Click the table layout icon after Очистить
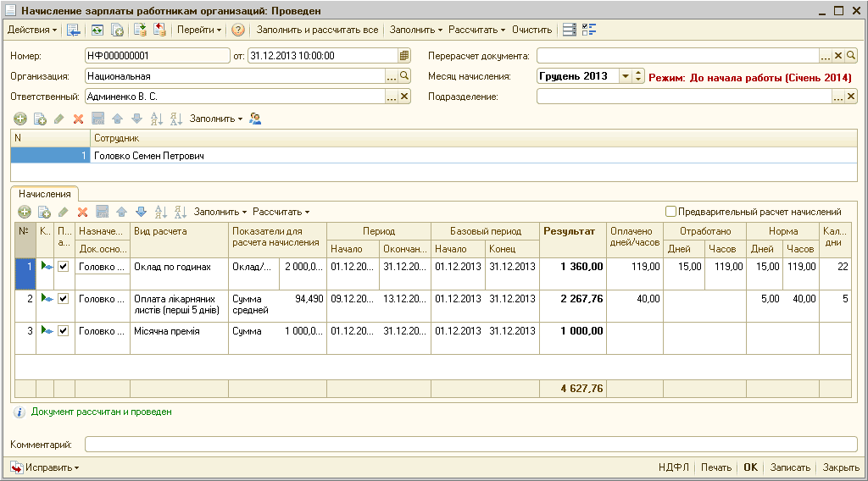Image resolution: width=868 pixels, height=481 pixels. (x=570, y=30)
